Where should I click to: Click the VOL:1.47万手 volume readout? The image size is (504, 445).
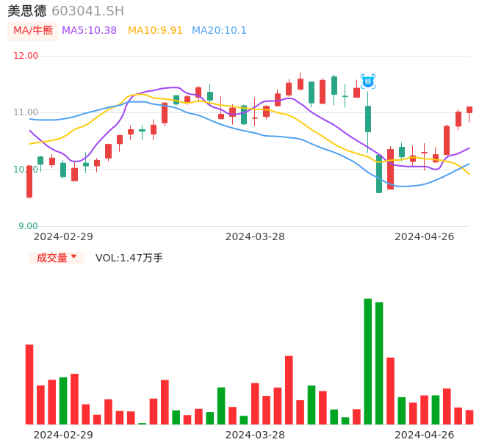coord(129,258)
